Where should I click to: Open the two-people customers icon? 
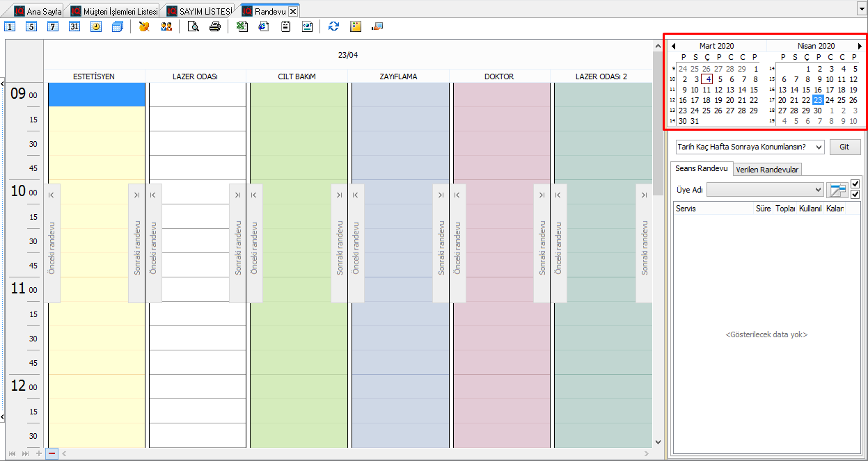pyautogui.click(x=166, y=27)
